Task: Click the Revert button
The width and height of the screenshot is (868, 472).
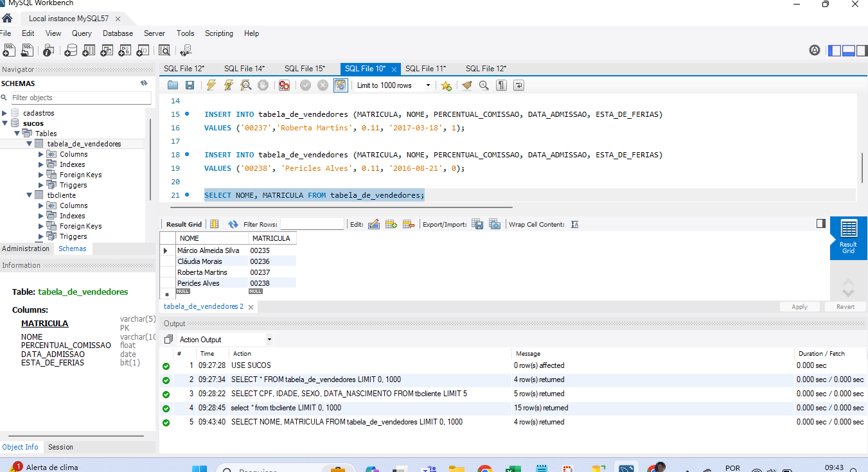Action: tap(846, 307)
